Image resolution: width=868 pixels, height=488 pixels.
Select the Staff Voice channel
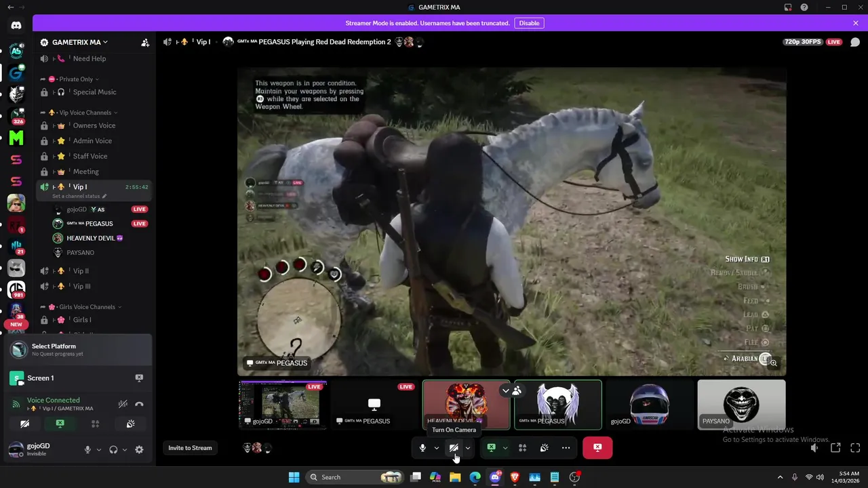94,156
